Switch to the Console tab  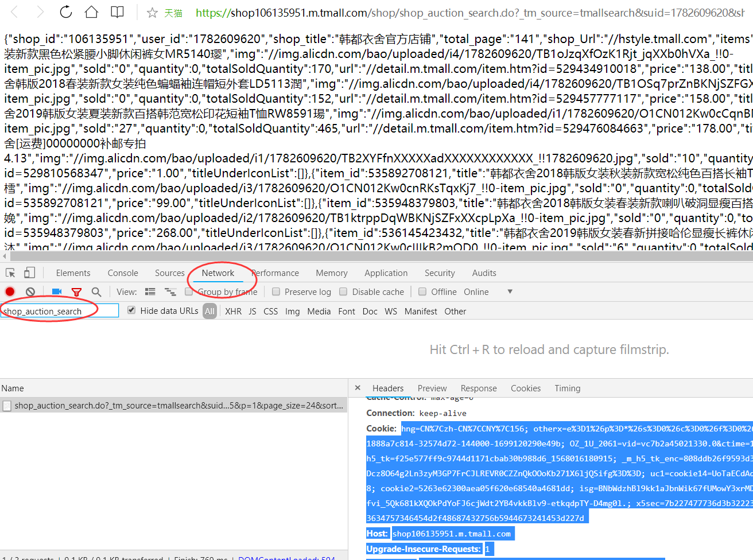coord(123,273)
